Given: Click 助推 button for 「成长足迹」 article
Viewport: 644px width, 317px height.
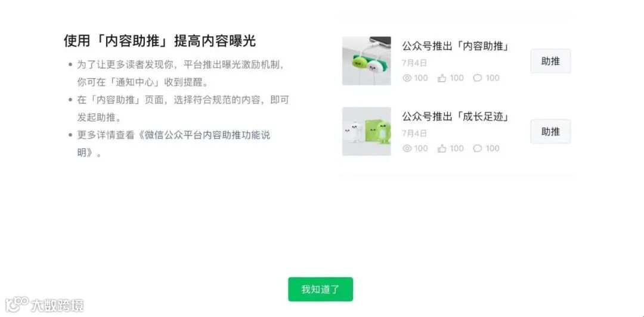Looking at the screenshot, I should [x=550, y=131].
